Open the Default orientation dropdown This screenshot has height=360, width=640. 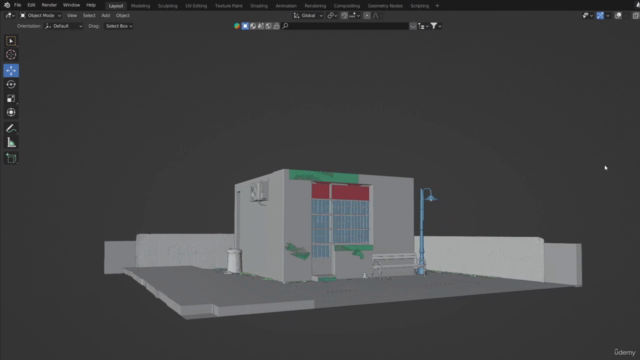click(63, 26)
